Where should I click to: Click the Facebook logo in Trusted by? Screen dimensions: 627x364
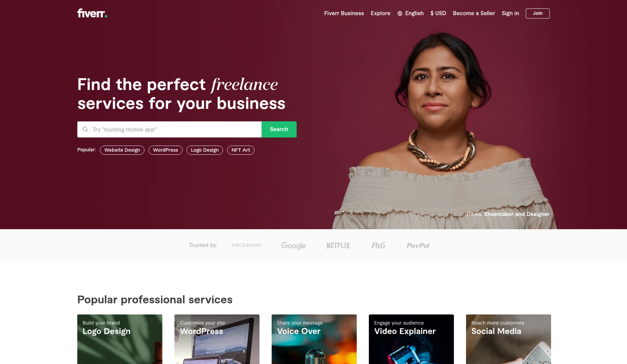tap(247, 245)
